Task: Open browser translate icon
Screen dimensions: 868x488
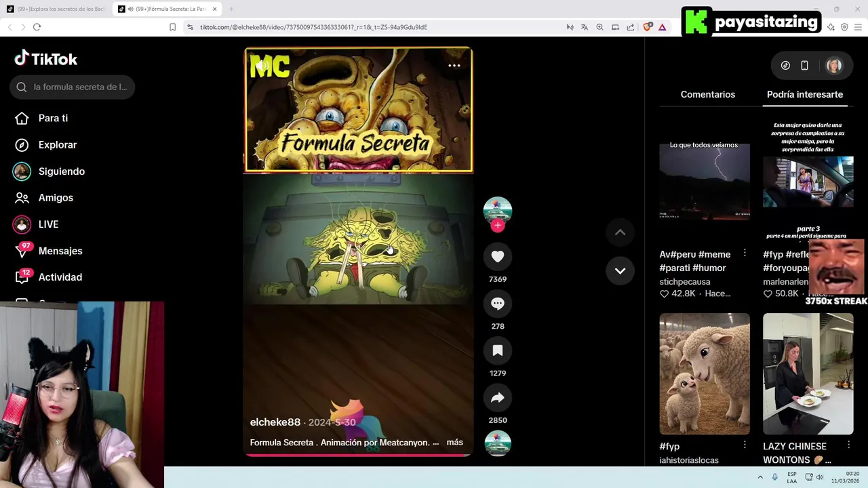Action: [x=584, y=27]
